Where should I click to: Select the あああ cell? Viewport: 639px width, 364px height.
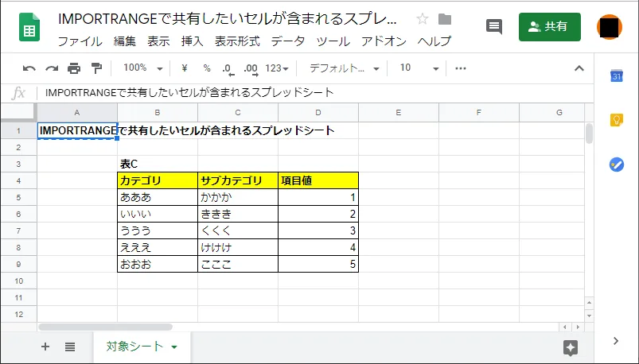[158, 197]
